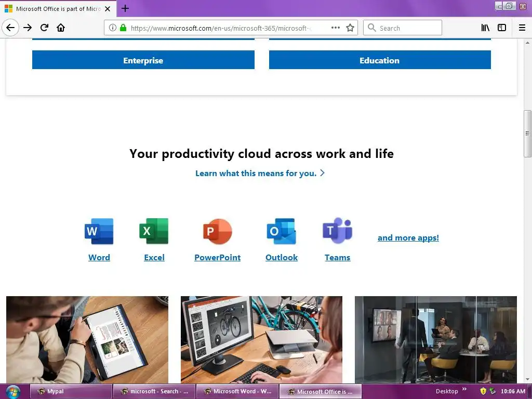Open the PowerPoint text link
This screenshot has width=532, height=399.
218,258
